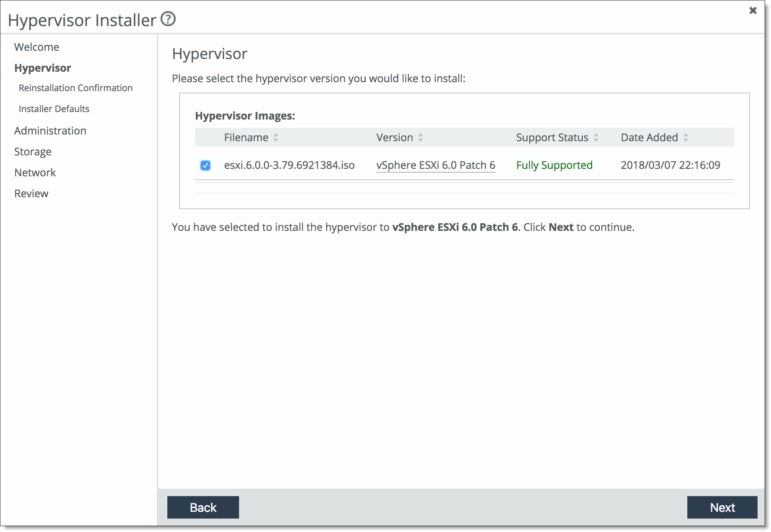The width and height of the screenshot is (771, 532).
Task: Sort images by Filename
Action: [x=275, y=137]
